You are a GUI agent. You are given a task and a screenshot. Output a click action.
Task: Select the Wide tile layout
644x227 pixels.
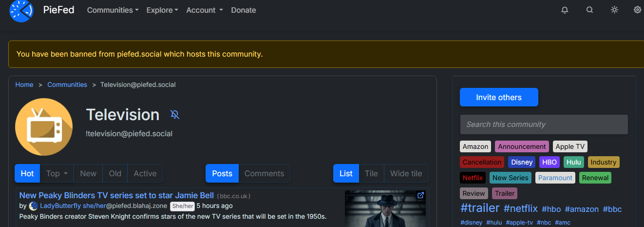406,173
